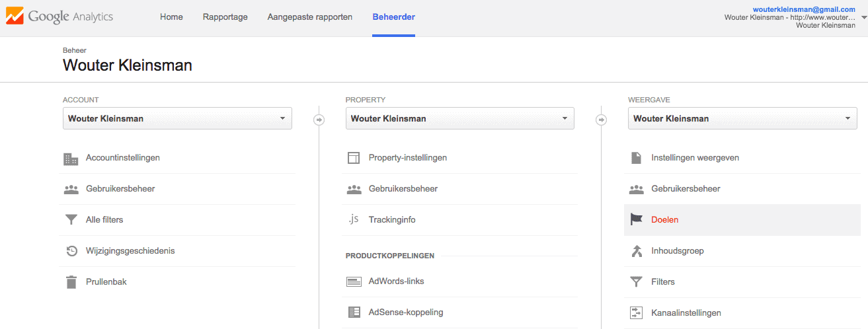Image resolution: width=868 pixels, height=329 pixels.
Task: Click the funnel icon next to Alle filters
Action: point(71,220)
